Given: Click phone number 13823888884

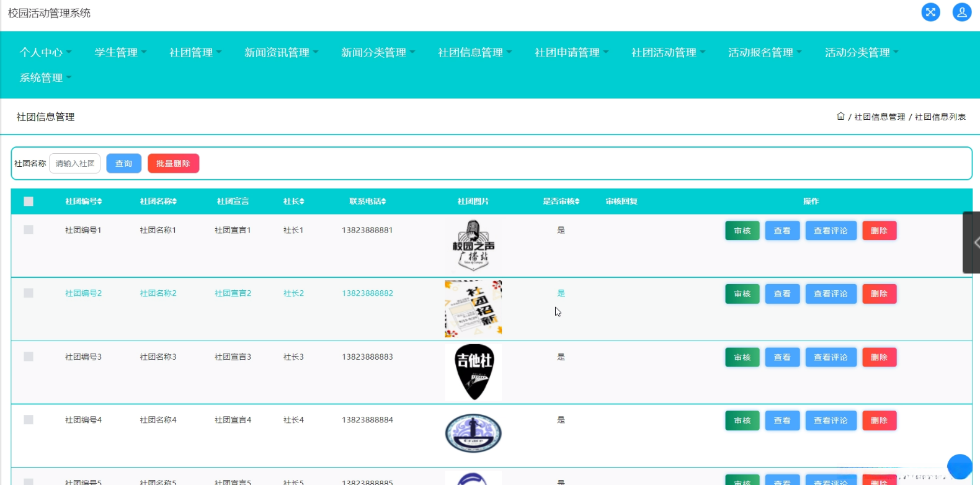Looking at the screenshot, I should [368, 420].
